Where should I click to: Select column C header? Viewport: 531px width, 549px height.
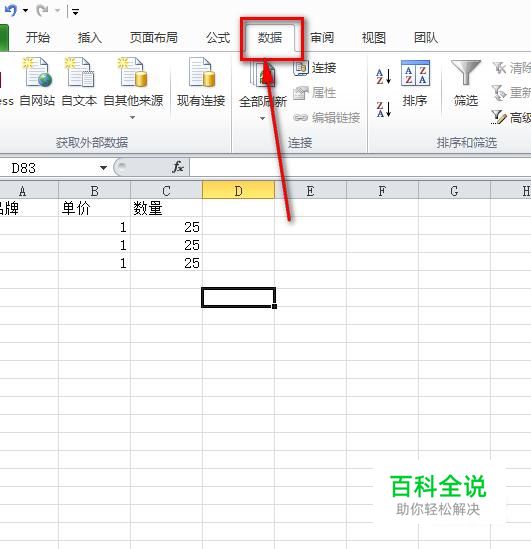click(x=166, y=191)
